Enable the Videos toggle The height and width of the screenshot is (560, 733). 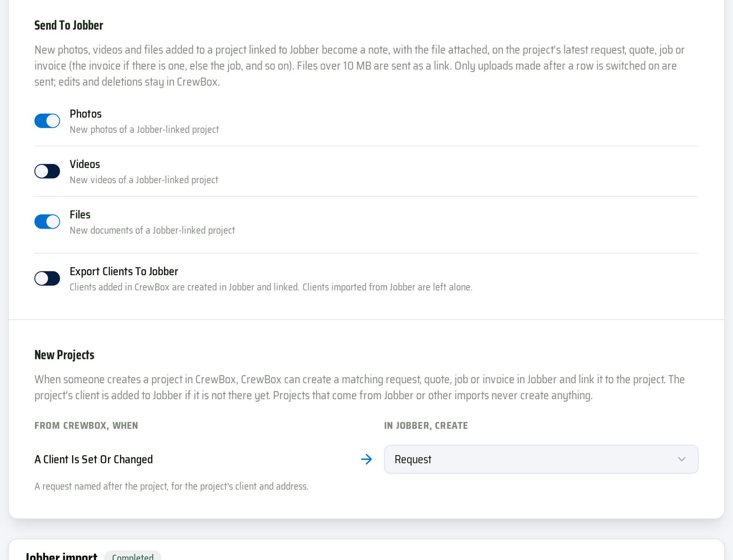pyautogui.click(x=47, y=171)
